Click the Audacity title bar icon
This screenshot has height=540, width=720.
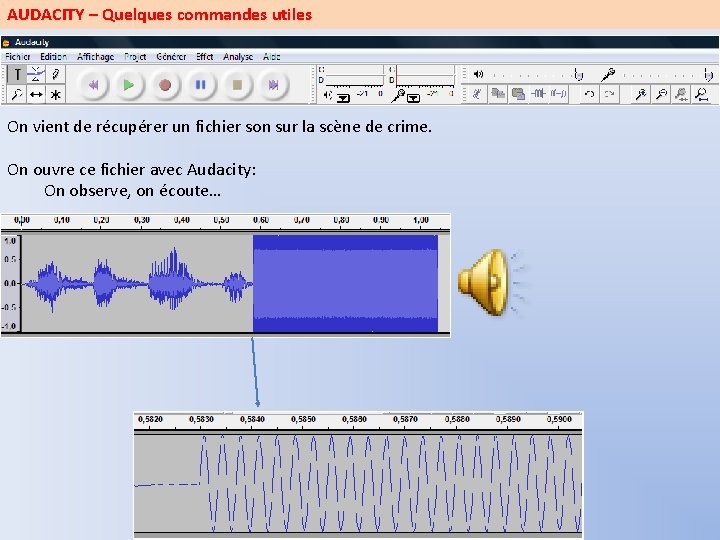coord(6,43)
